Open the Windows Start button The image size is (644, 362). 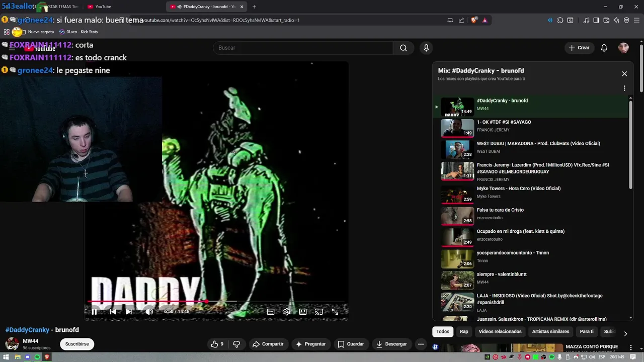click(6, 357)
